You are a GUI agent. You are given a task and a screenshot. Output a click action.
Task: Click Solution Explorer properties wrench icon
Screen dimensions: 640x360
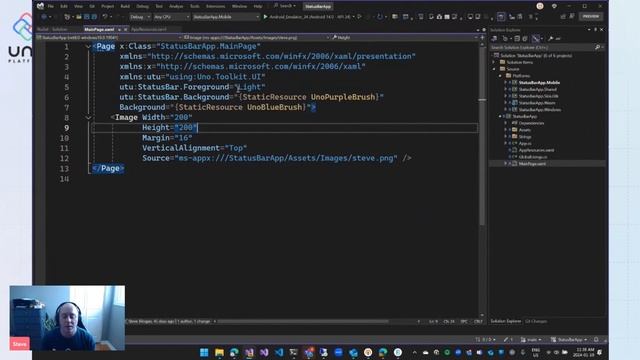click(x=550, y=38)
